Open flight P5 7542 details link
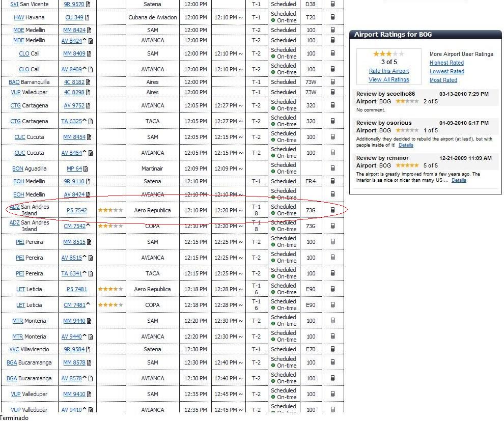The image size is (504, 421). 76,210
